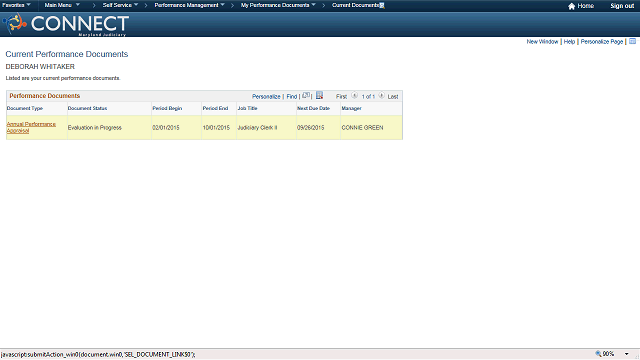
Task: Click the '1 of 1' row counter
Action: click(368, 97)
